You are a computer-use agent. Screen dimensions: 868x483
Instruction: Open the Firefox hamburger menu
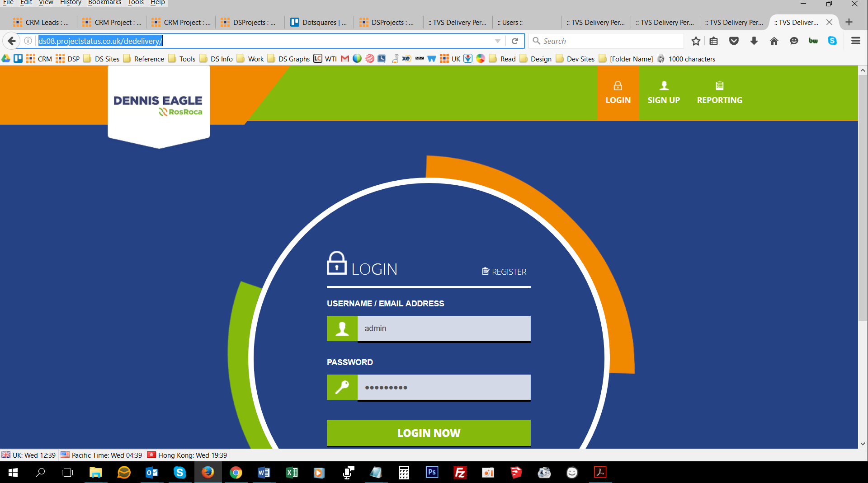tap(855, 41)
